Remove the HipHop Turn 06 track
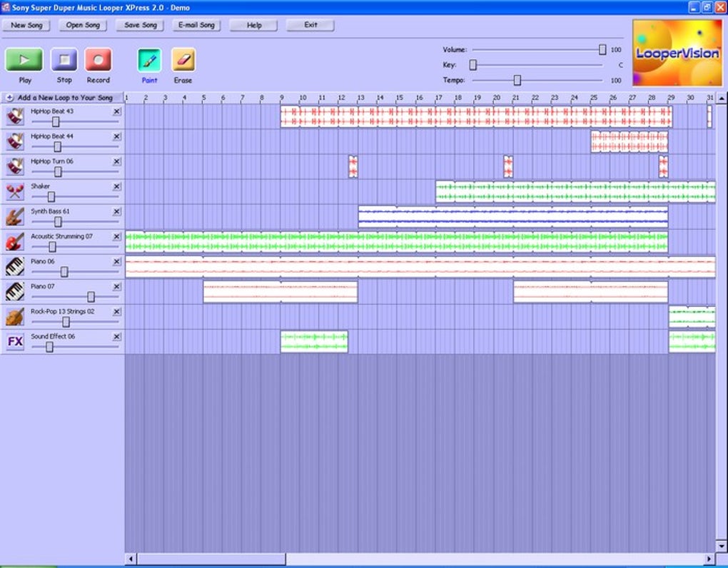The width and height of the screenshot is (728, 568). click(117, 161)
